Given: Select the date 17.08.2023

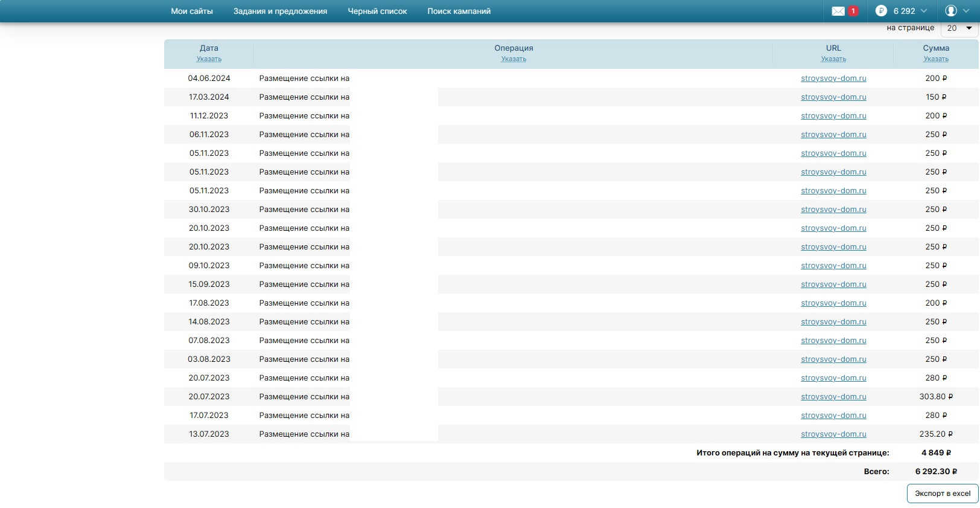Looking at the screenshot, I should coord(209,303).
